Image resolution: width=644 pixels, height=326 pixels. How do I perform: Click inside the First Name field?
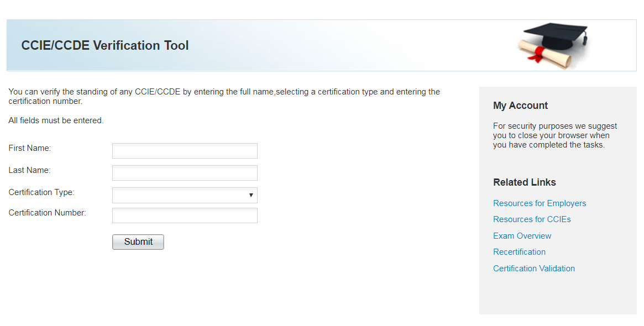(185, 150)
